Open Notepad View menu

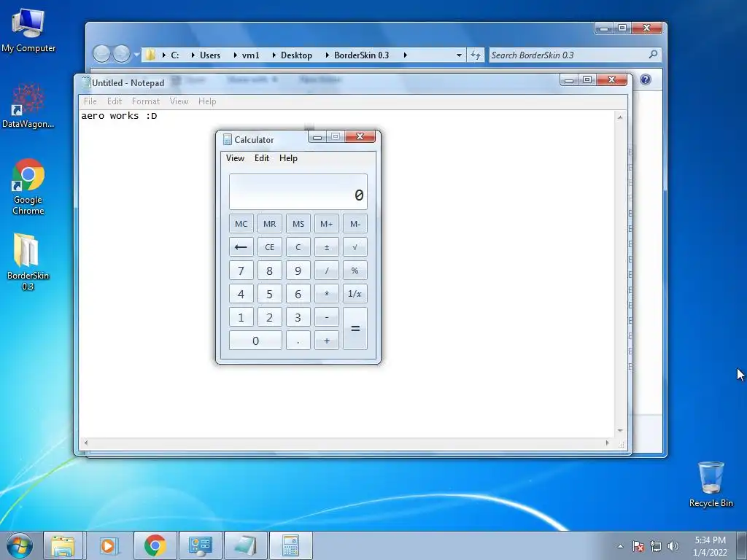coord(179,101)
